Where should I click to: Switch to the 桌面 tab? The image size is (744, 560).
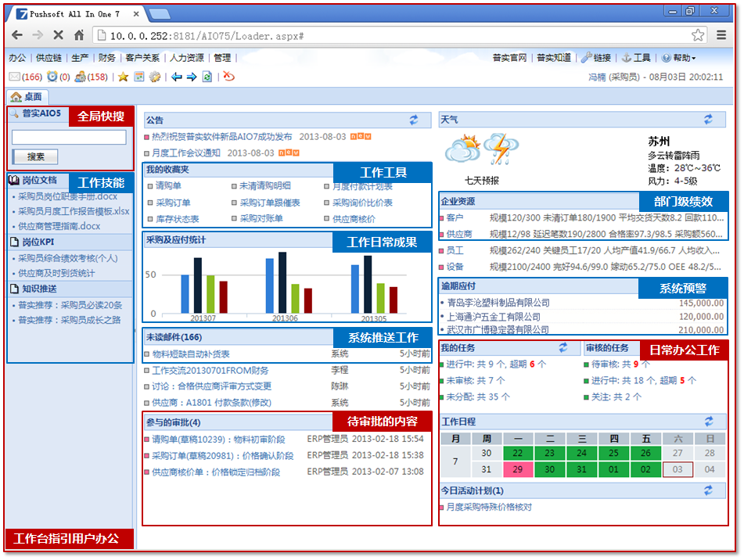27,97
